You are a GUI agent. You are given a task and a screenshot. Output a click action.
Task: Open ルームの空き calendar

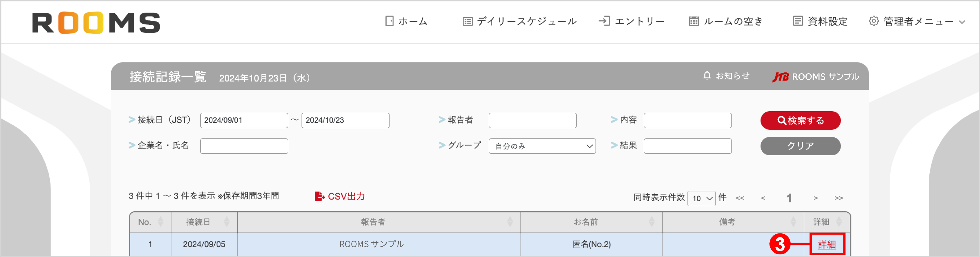(726, 21)
